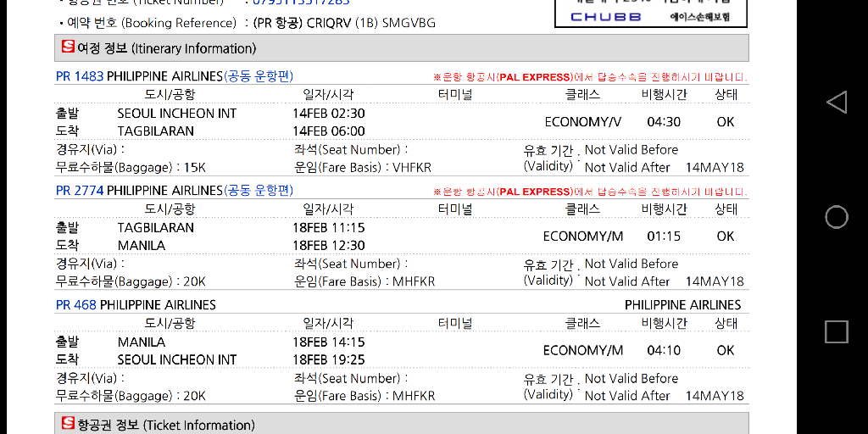Tap the red S icon beside Itinerary Information

[x=68, y=47]
